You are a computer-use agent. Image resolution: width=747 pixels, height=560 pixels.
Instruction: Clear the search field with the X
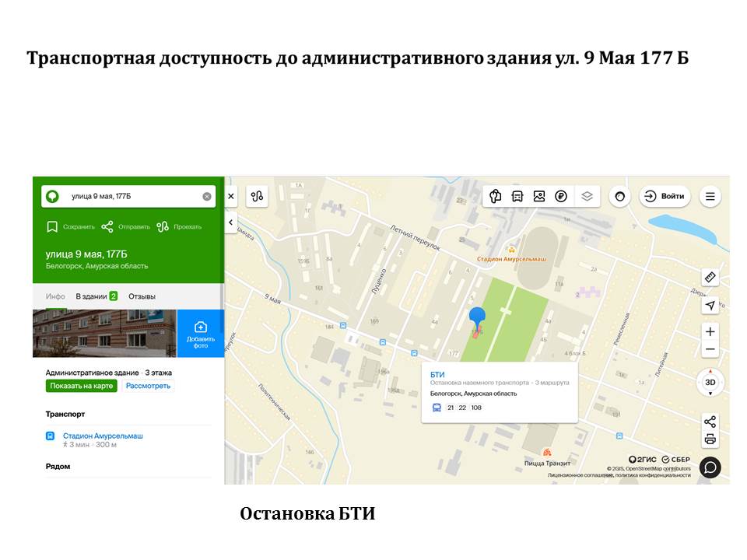coord(207,197)
